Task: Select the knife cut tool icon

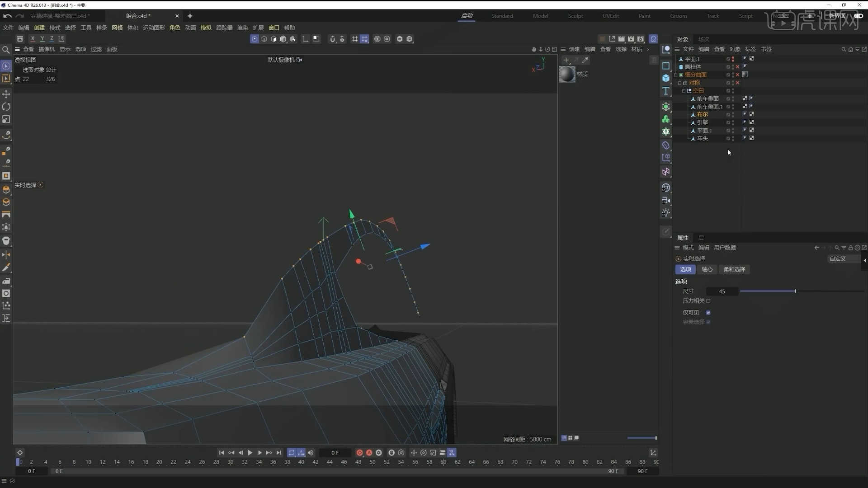Action: coord(6,268)
